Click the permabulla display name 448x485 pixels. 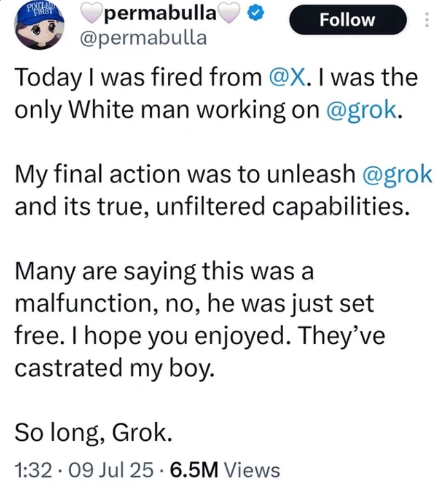pos(160,14)
